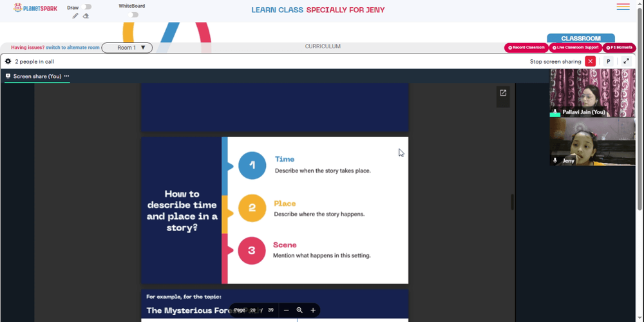Zoom out the PDF with minus

[x=287, y=310]
